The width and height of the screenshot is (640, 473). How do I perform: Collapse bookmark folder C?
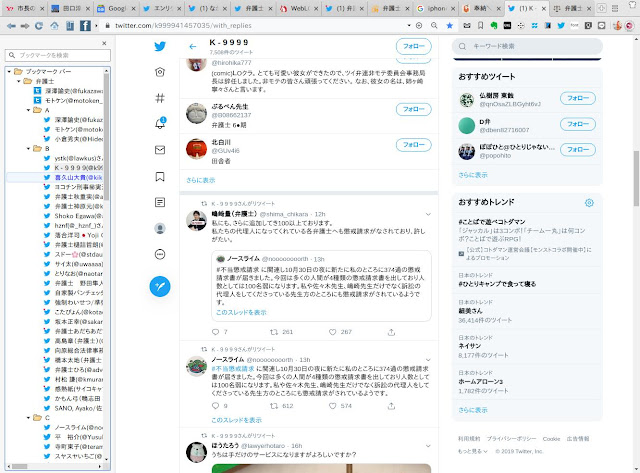[x=28, y=418]
